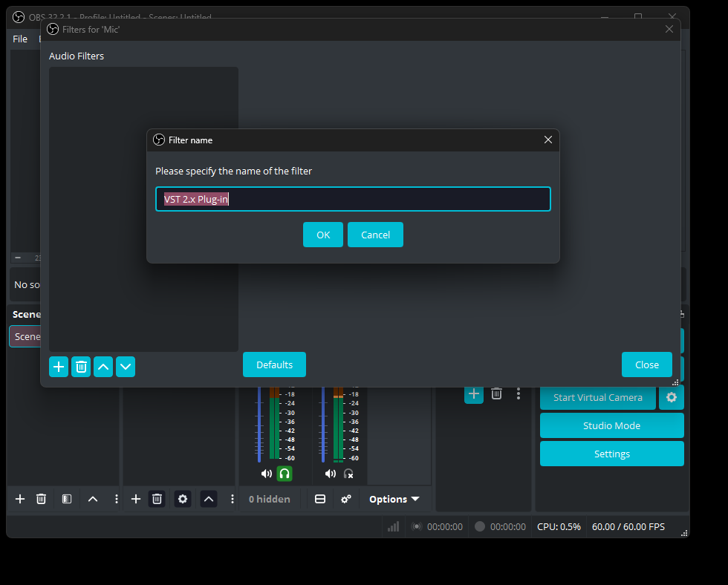This screenshot has width=728, height=585.
Task: Move source up in Sources toolbar
Action: tap(209, 499)
